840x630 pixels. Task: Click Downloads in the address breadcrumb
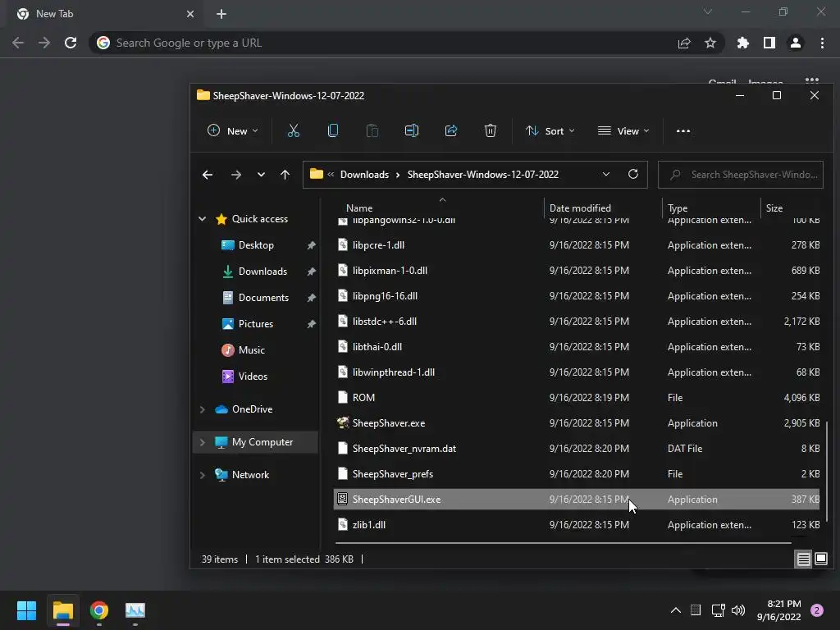click(364, 175)
